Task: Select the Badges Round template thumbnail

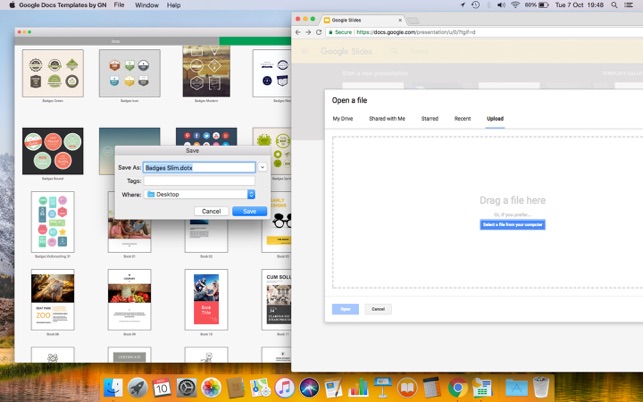Action: [x=53, y=151]
